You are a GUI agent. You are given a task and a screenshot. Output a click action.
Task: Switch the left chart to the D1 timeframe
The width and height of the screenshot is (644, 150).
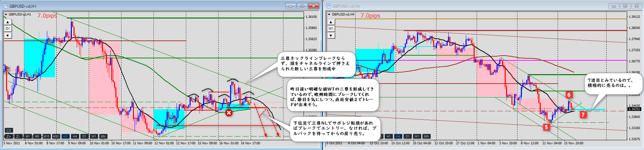[x=84, y=137]
